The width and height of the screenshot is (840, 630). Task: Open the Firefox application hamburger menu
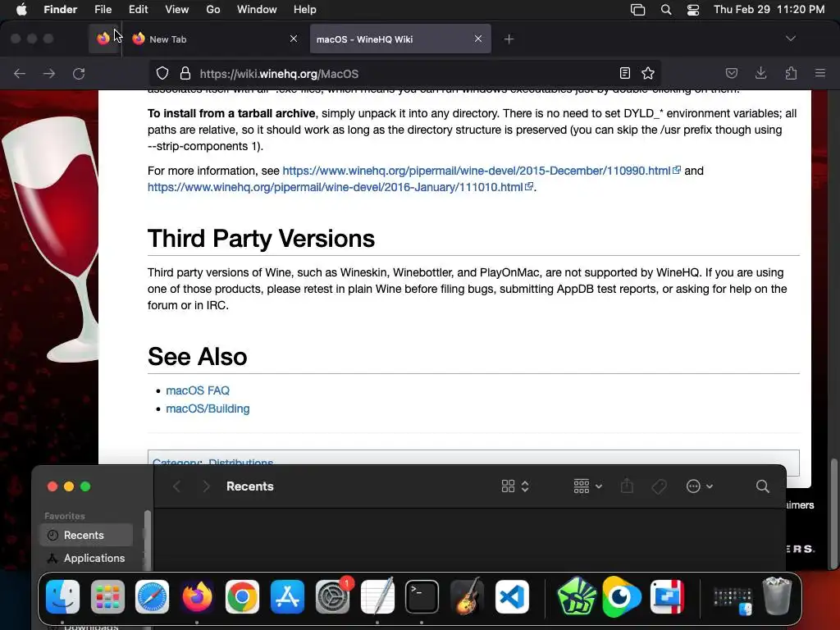(820, 73)
